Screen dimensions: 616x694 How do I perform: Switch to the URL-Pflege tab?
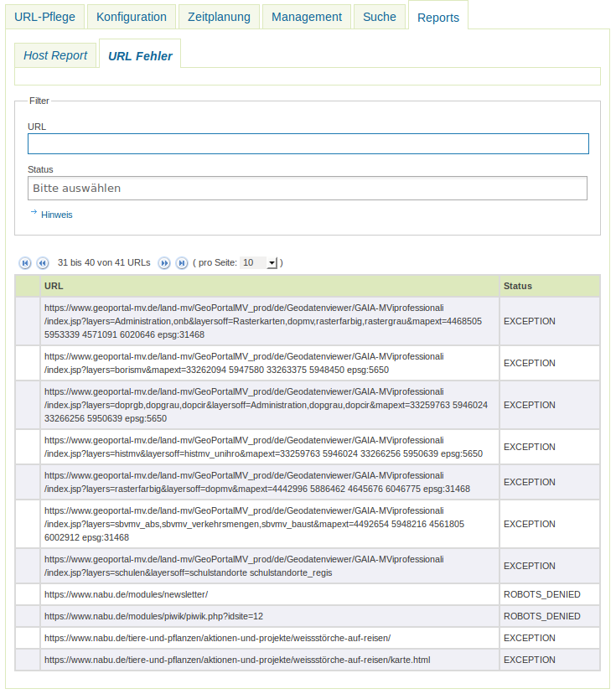(44, 16)
